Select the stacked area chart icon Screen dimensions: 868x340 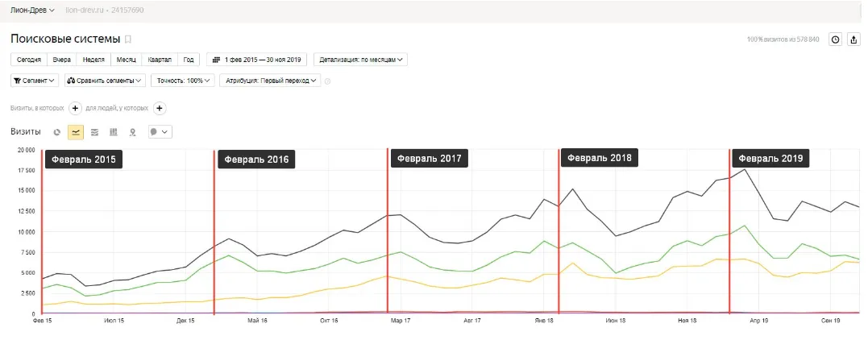94,132
